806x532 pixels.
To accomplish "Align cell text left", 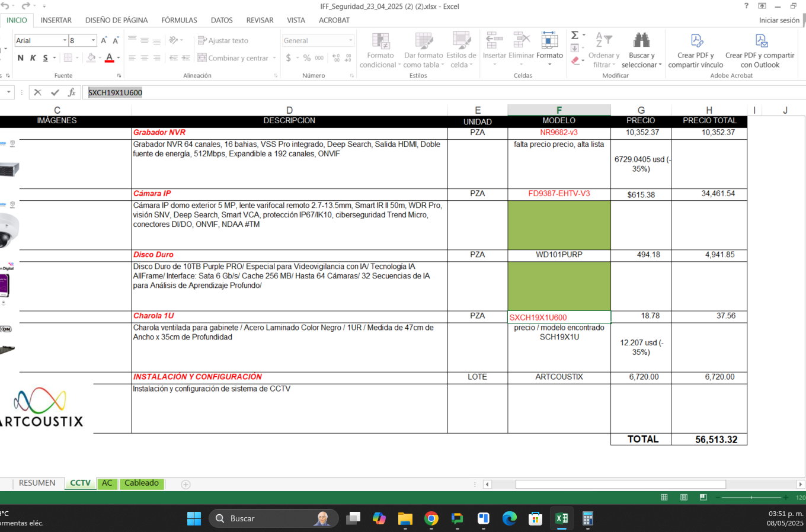I will 132,58.
